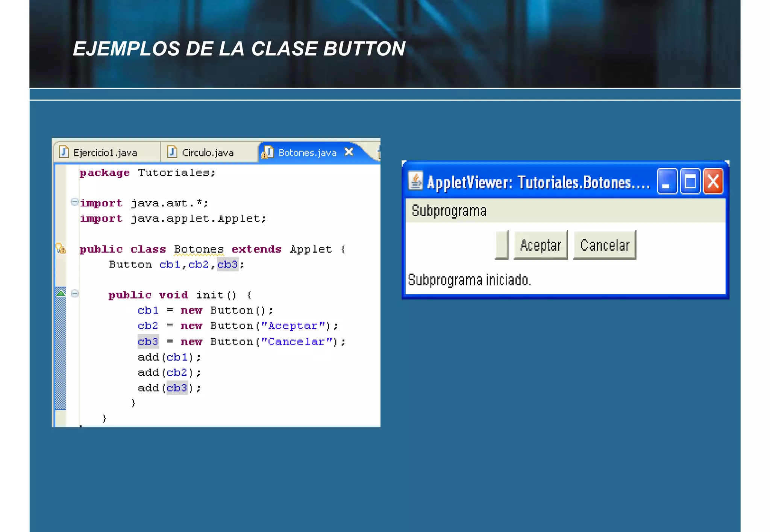
Task: Click the 'cb1 = new Button();' line
Action: point(205,310)
